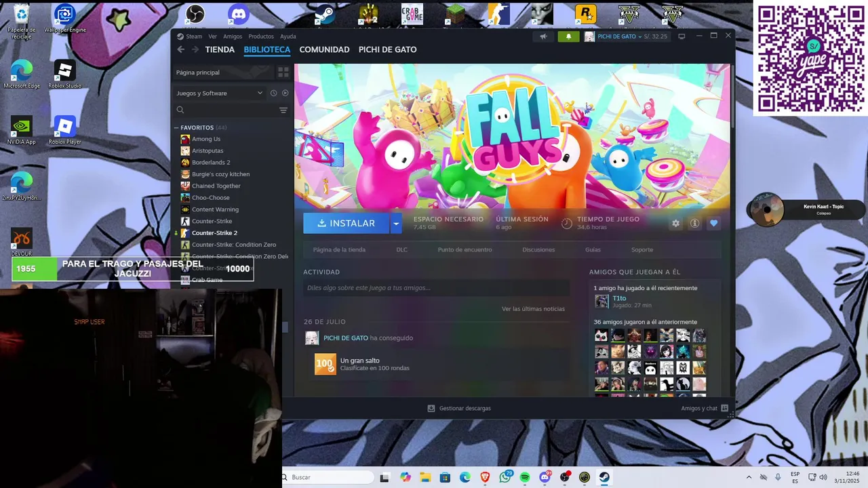Select Borderlands 2 in the library list
The width and height of the screenshot is (868, 488).
[211, 163]
